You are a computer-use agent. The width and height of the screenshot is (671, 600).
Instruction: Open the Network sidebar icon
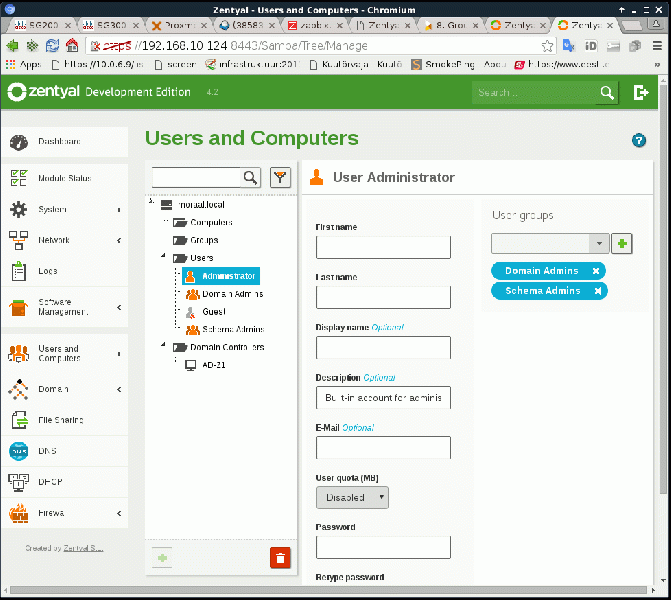click(18, 240)
